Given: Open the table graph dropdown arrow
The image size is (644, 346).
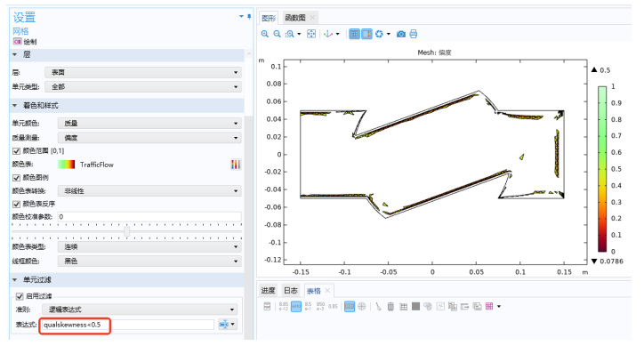Looking at the screenshot, I should [499, 306].
